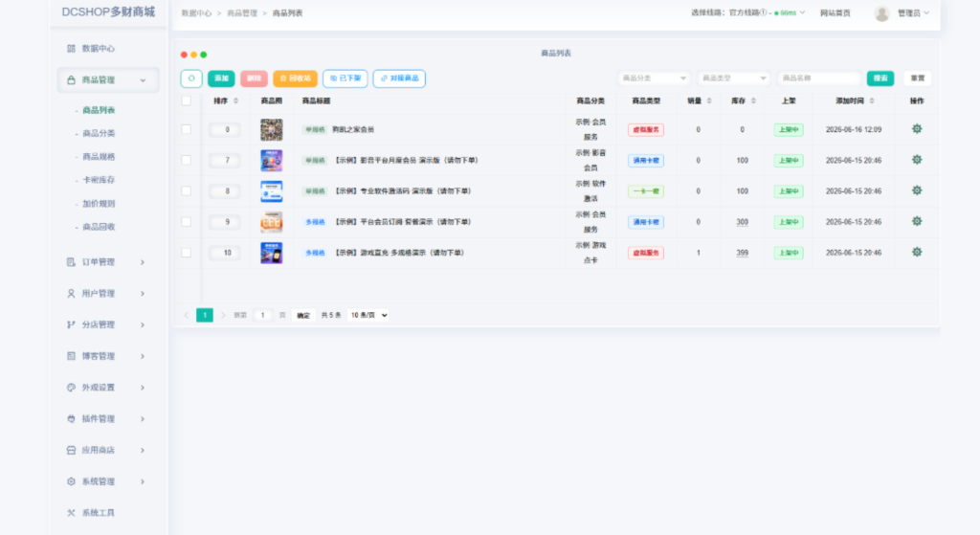This screenshot has width=980, height=535.
Task: Open settings gear for sort 0 product
Action: [x=917, y=129]
